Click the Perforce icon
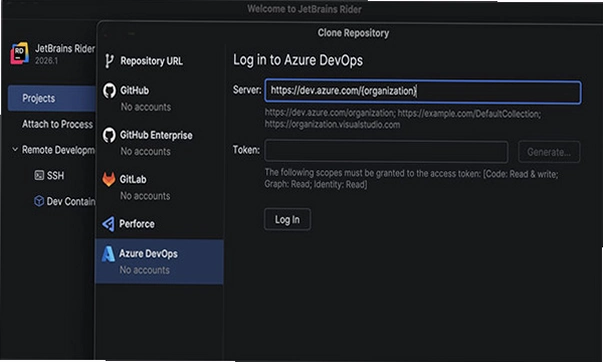603x362 pixels. pos(109,224)
